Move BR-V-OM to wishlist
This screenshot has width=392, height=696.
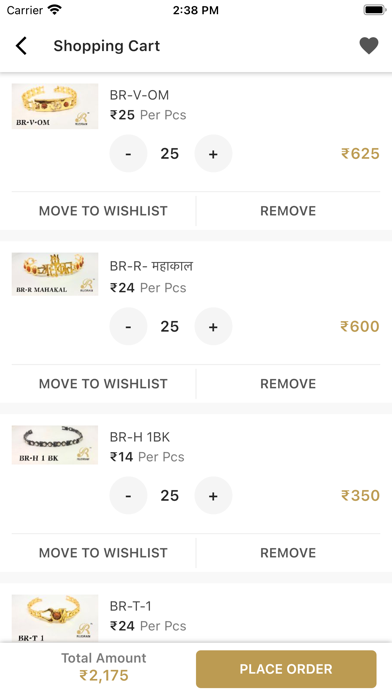[103, 211]
